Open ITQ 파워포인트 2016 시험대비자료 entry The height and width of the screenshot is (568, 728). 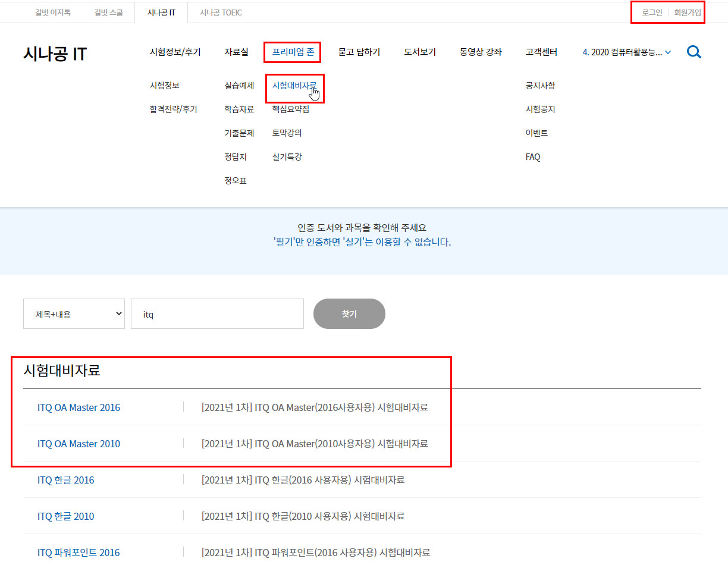pyautogui.click(x=315, y=553)
